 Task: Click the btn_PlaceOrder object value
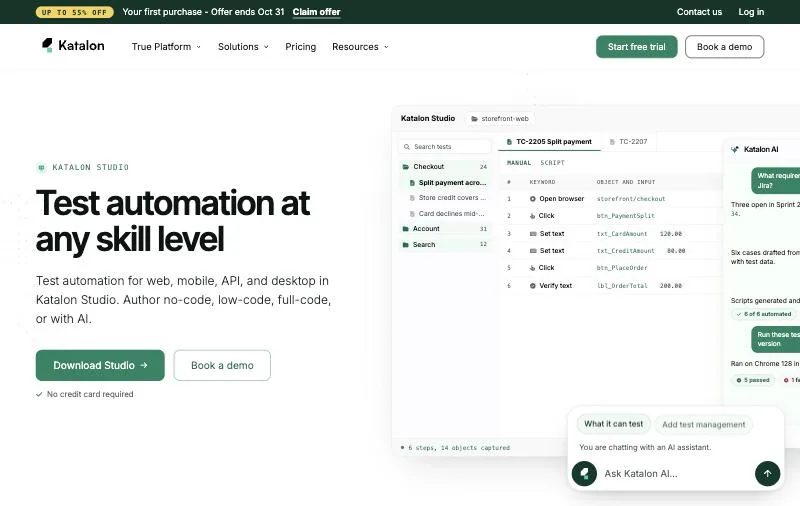[622, 268]
